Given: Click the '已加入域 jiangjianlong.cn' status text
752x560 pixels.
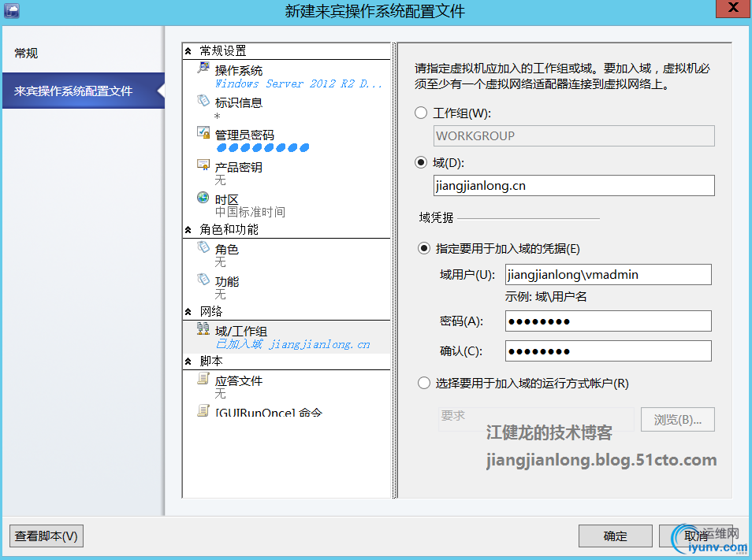Looking at the screenshot, I should click(x=292, y=344).
